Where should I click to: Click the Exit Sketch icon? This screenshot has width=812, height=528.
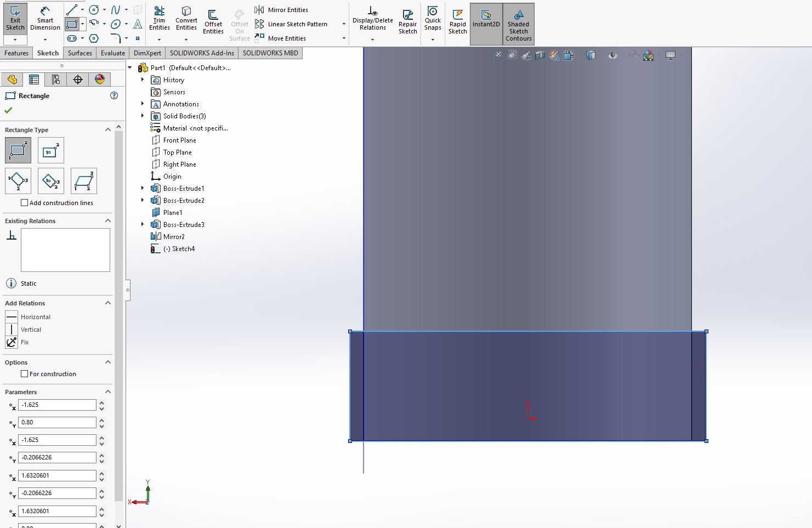pyautogui.click(x=15, y=19)
